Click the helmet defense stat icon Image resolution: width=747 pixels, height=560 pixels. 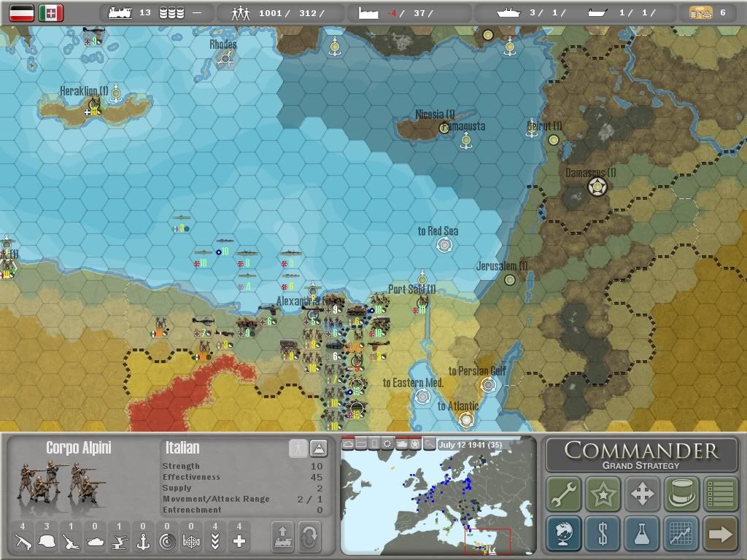tap(47, 542)
